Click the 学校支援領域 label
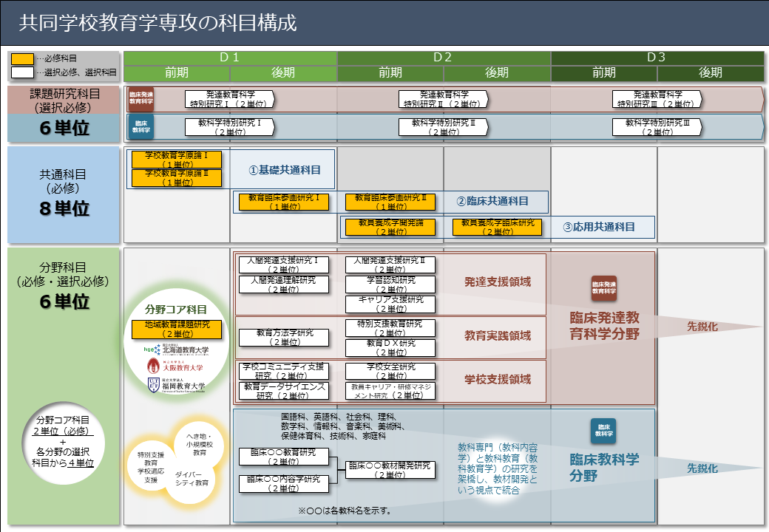The width and height of the screenshot is (769, 532). 498,379
